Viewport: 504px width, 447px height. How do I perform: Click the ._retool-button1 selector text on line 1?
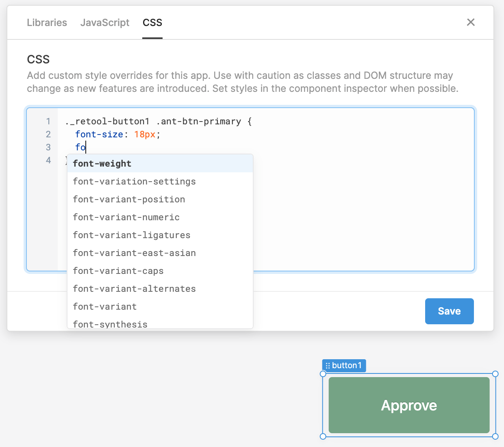point(107,121)
